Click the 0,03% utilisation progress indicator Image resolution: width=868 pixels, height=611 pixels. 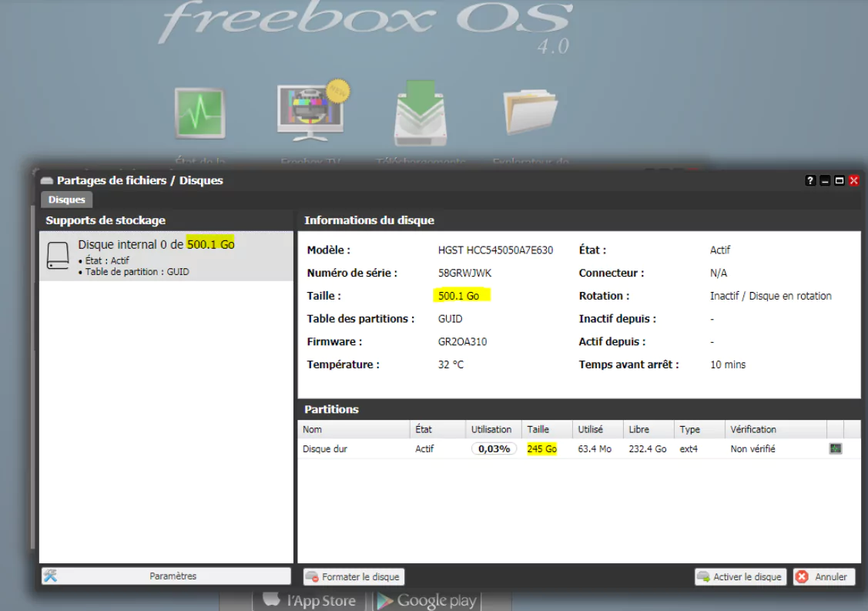point(494,448)
